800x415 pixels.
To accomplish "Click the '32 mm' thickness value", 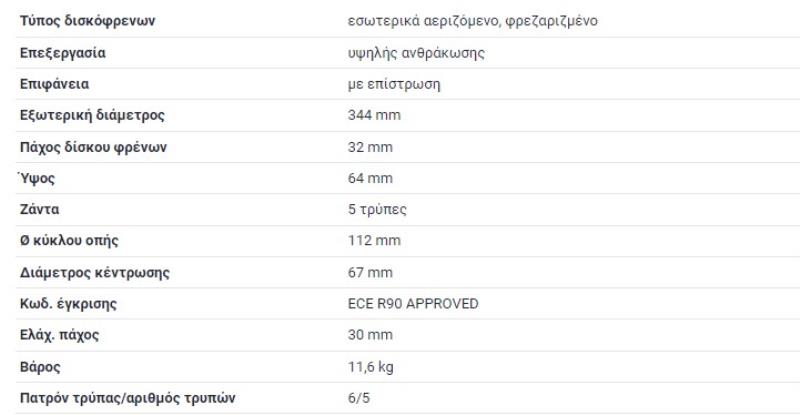I will (370, 147).
